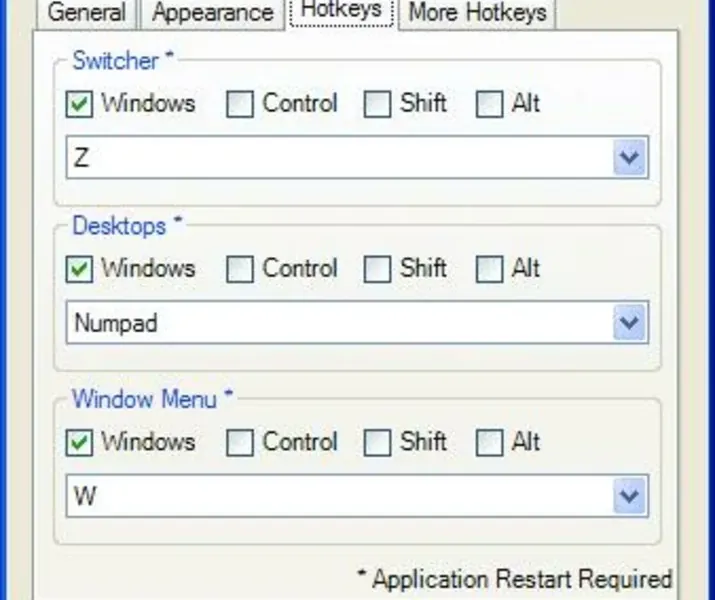Disable Windows modifier for Window Menu
This screenshot has width=715, height=600.
[80, 442]
